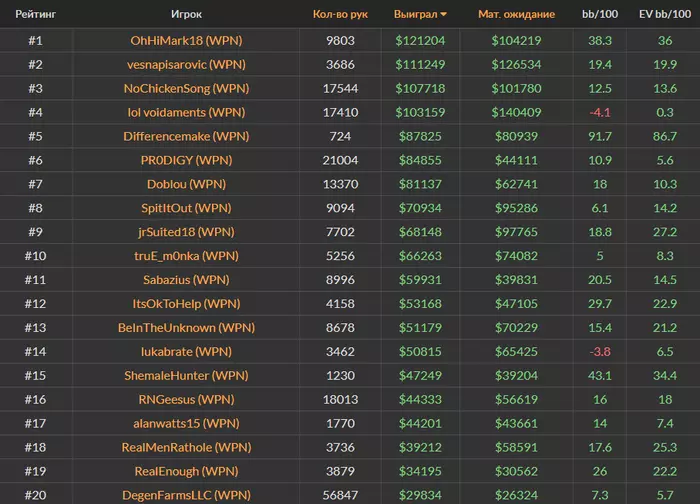The image size is (700, 504).
Task: Open player jrSuited18 (WPN)
Action: point(186,232)
